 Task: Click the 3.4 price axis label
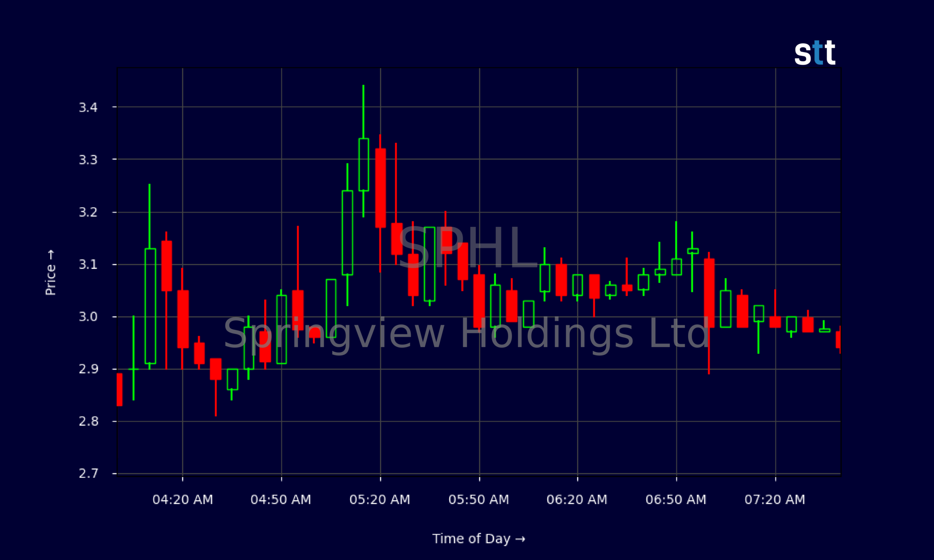pyautogui.click(x=88, y=108)
